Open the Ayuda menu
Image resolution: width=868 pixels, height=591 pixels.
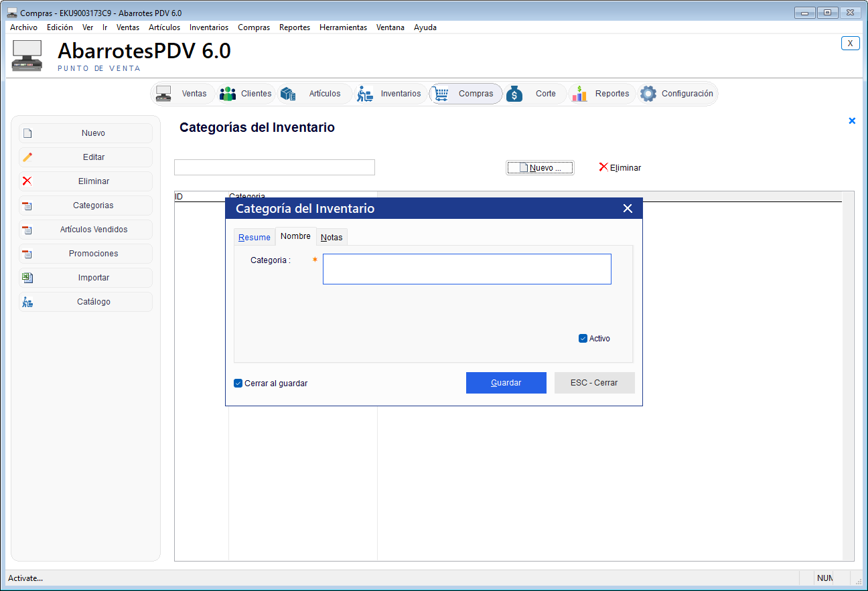(425, 27)
